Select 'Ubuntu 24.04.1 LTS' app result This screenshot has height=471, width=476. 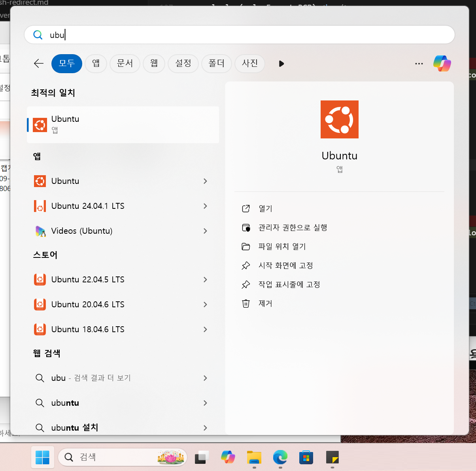[123, 206]
